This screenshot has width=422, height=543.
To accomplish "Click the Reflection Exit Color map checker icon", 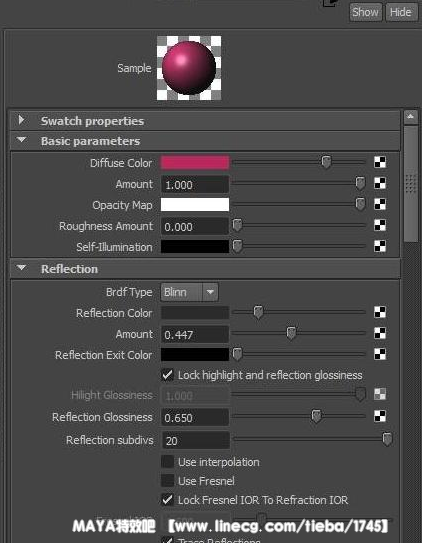I will (380, 354).
